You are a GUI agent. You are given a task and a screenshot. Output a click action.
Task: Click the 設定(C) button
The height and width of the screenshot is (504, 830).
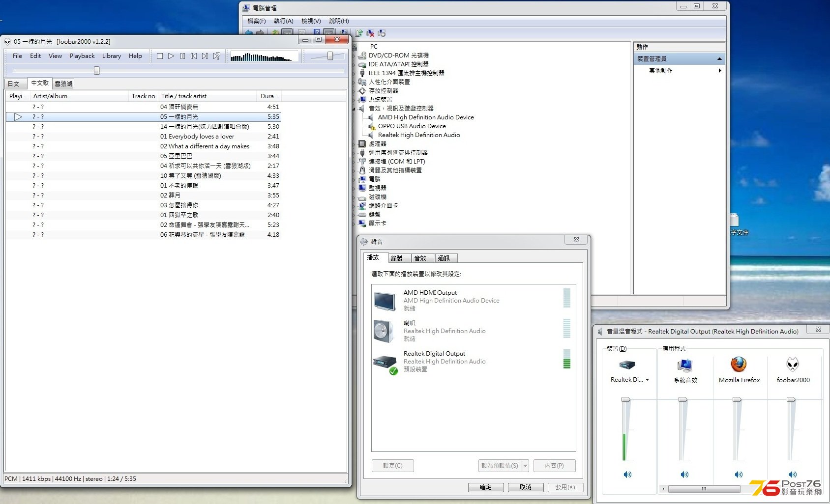(x=393, y=466)
